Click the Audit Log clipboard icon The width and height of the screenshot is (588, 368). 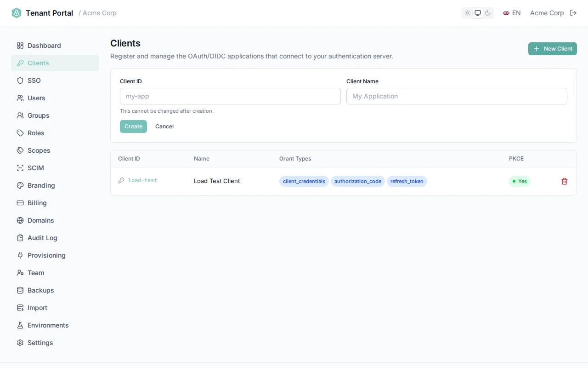click(x=20, y=238)
